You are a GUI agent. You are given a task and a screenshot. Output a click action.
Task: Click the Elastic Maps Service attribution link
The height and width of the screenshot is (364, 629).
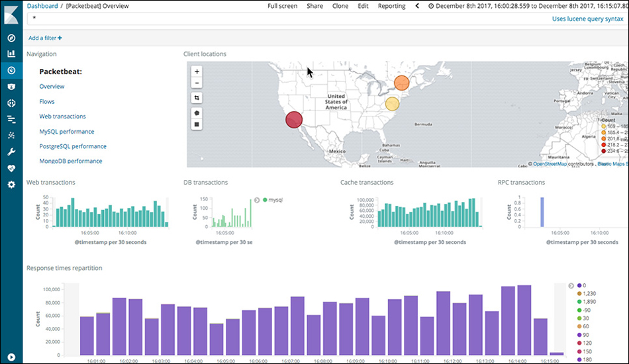(x=613, y=164)
